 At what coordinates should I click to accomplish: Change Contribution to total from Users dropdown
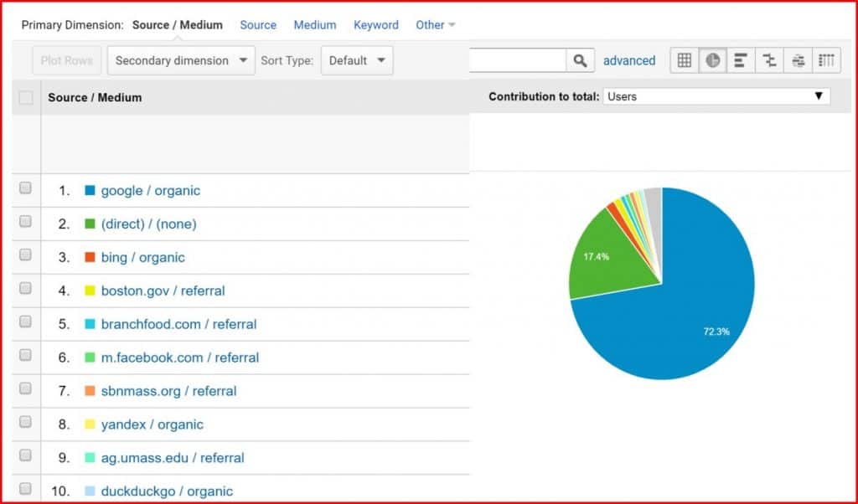pyautogui.click(x=716, y=96)
